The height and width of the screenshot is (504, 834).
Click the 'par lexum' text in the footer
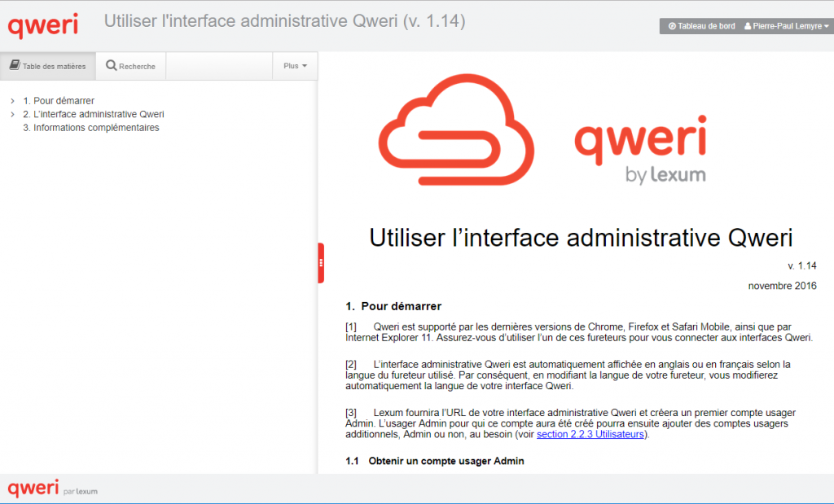coord(81,491)
